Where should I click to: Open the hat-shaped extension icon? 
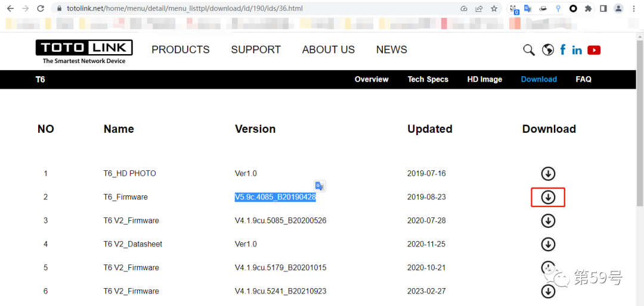pos(543,8)
